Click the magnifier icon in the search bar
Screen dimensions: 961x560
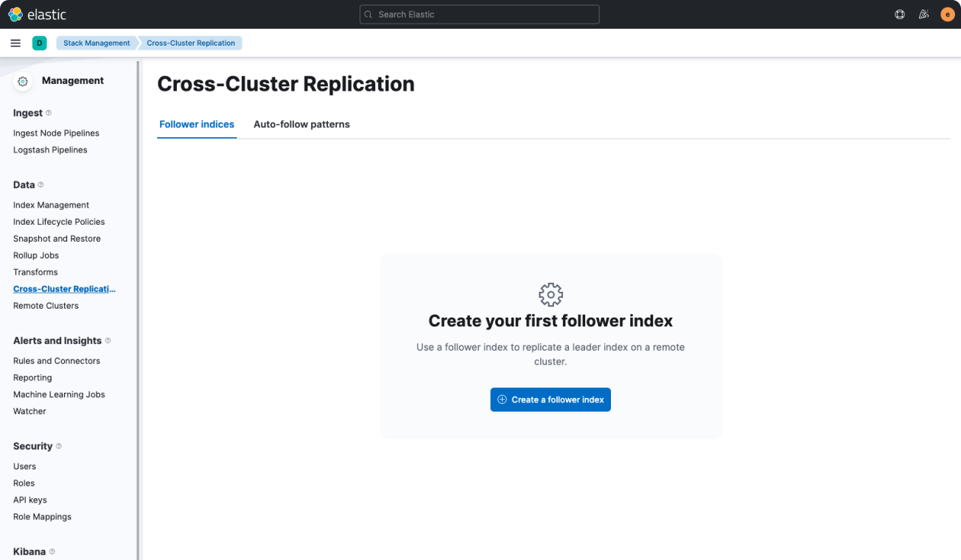tap(368, 14)
